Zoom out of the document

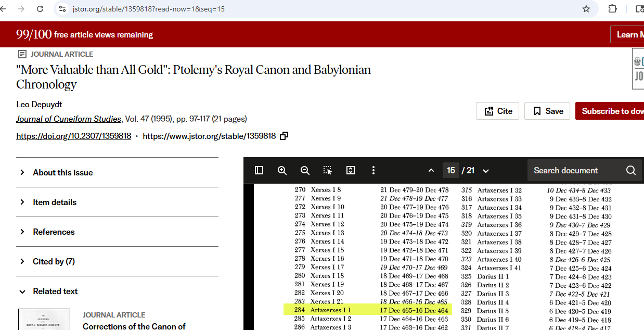305,170
